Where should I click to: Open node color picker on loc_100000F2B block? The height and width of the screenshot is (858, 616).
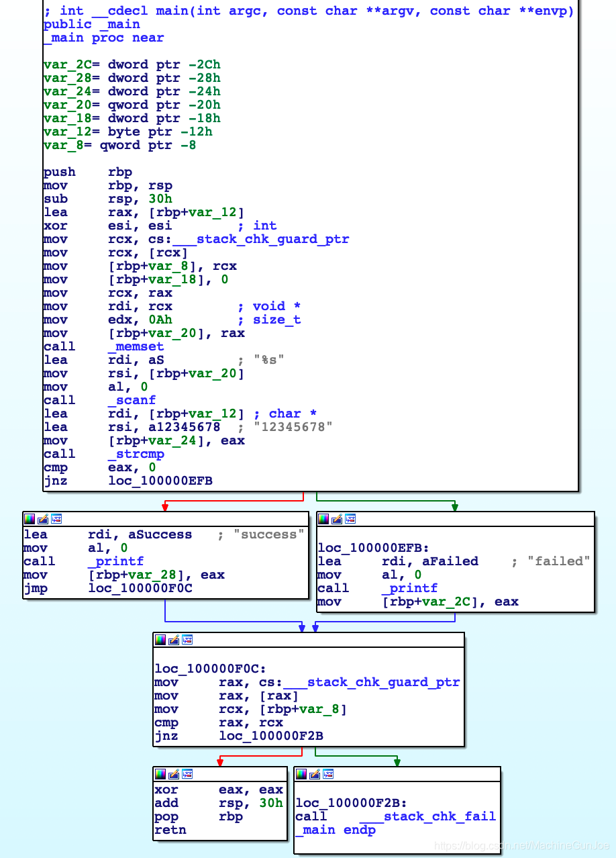(x=301, y=774)
